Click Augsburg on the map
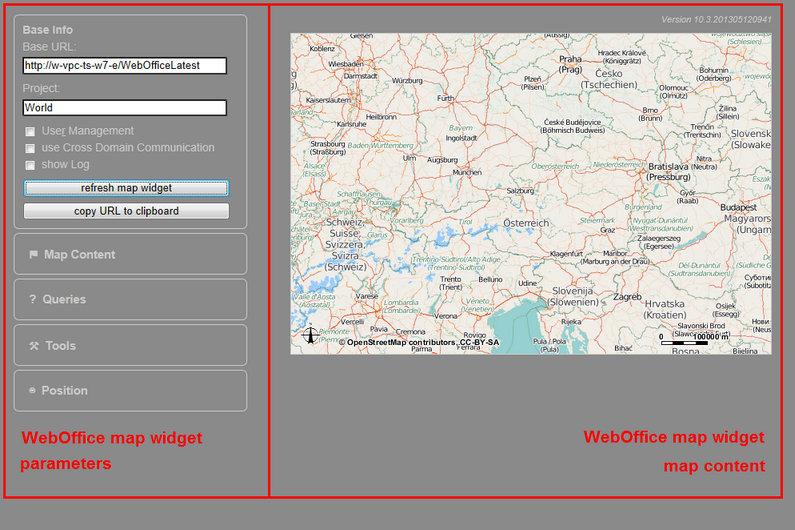The width and height of the screenshot is (795, 530). pos(442,160)
